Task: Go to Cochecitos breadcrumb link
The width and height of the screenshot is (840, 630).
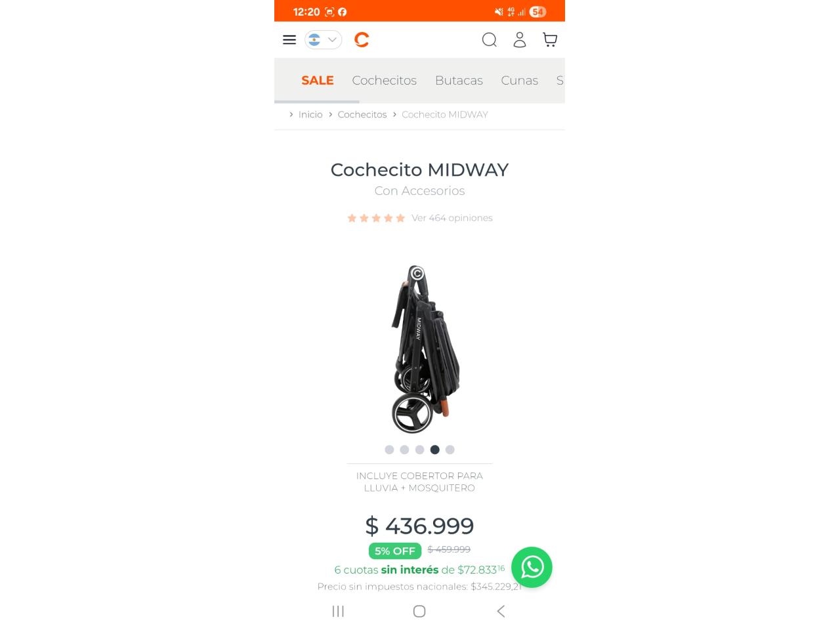Action: [x=362, y=114]
